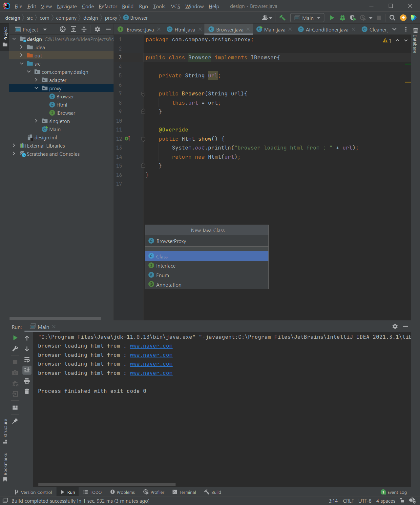Expand the out folder
The width and height of the screenshot is (420, 505).
click(x=21, y=55)
